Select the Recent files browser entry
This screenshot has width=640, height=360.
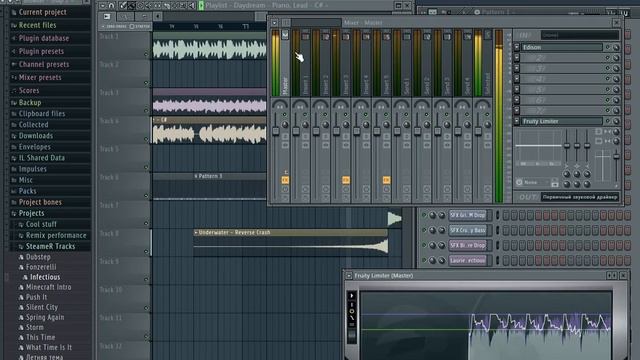[38, 25]
